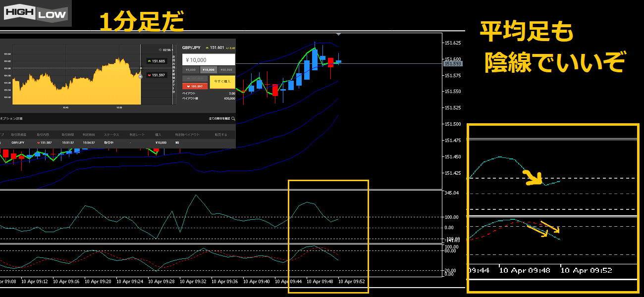This screenshot has width=644, height=297.
Task: Select the red Low 151.597 option button
Action: [195, 86]
